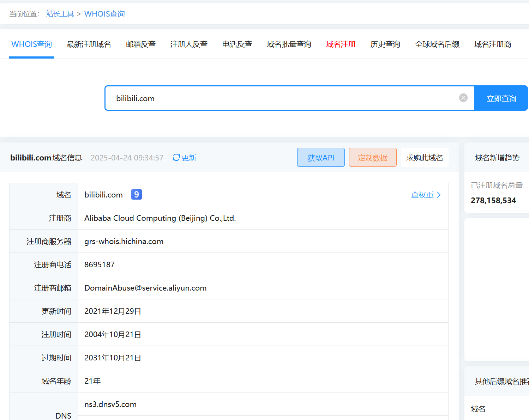Click registrar name Alibaba Cloud Computing

(x=160, y=218)
